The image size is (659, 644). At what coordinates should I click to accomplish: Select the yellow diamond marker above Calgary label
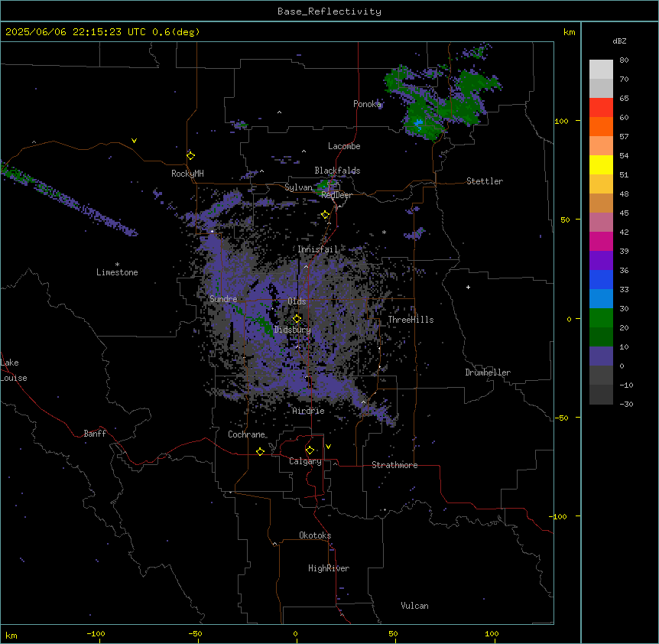310,450
